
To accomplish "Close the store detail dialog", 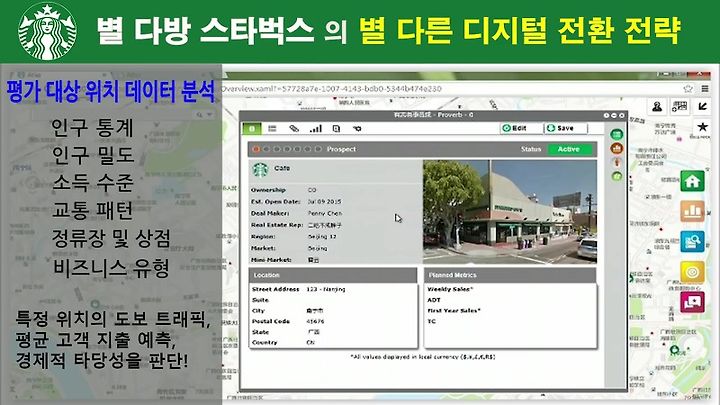I will (622, 115).
